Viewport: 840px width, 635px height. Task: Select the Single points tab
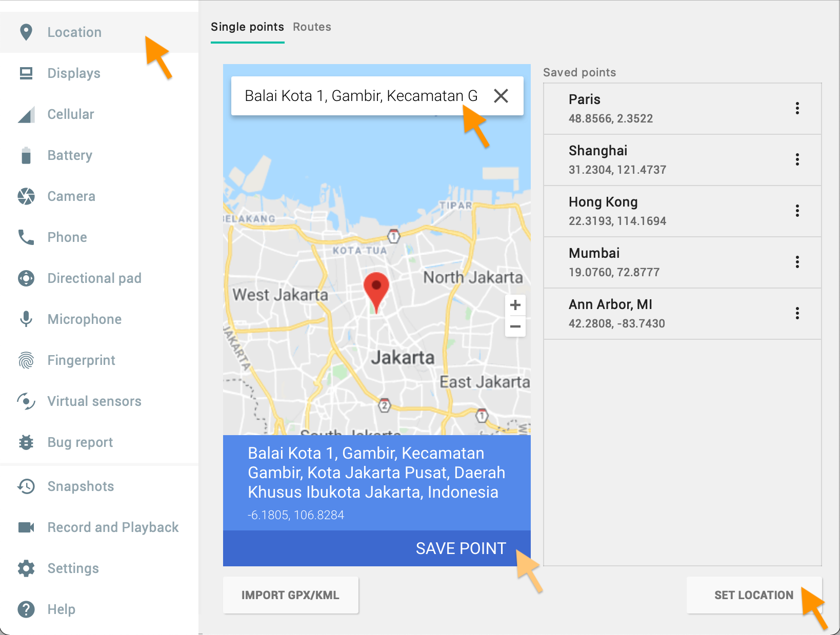[x=247, y=27]
